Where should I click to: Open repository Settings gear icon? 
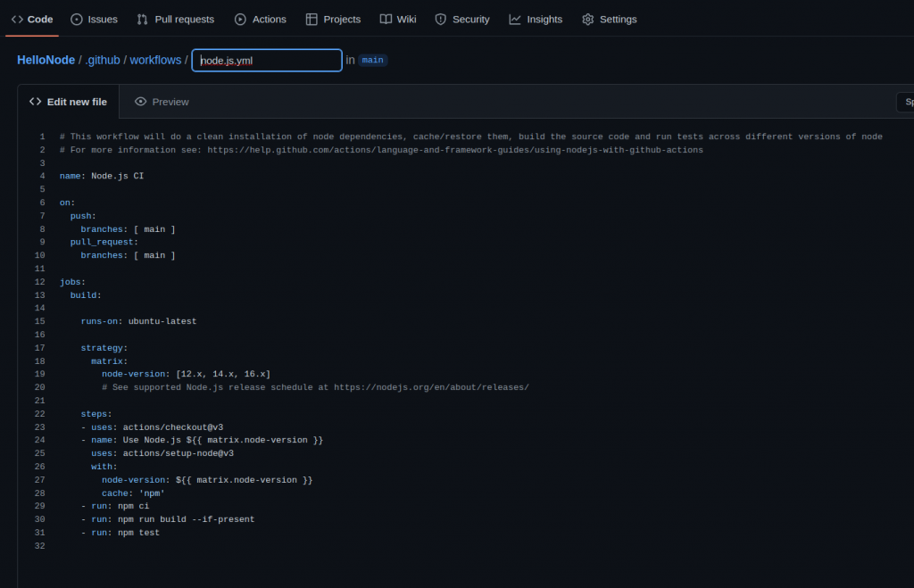click(x=587, y=19)
